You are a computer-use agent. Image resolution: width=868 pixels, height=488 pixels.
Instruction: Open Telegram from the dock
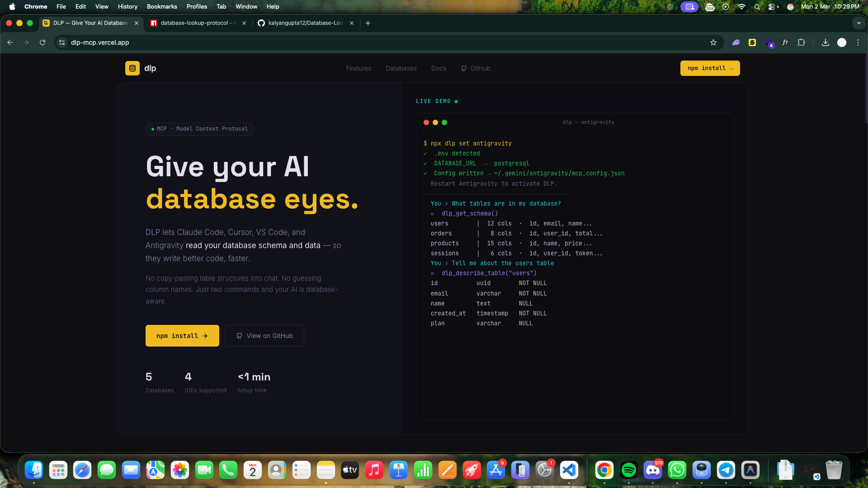(726, 470)
